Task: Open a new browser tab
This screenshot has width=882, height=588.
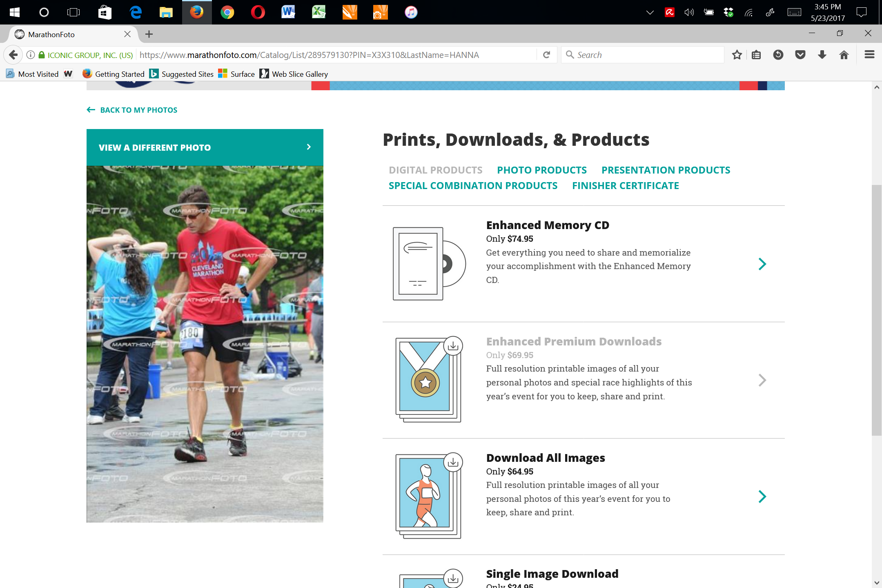Action: 149,34
